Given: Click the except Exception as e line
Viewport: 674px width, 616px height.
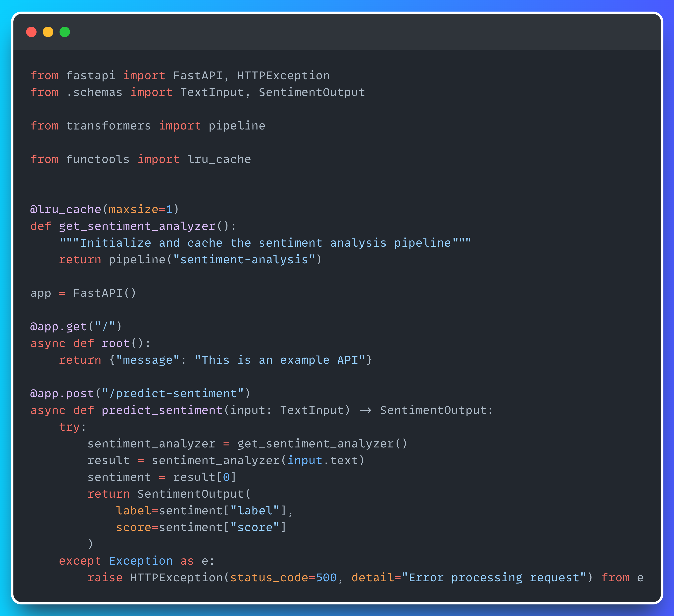Looking at the screenshot, I should tap(136, 560).
